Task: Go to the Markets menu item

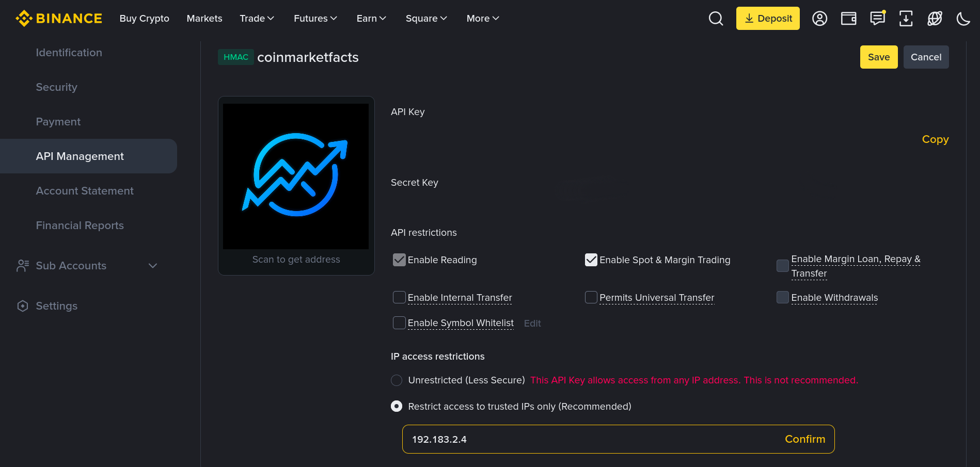Action: (x=204, y=18)
